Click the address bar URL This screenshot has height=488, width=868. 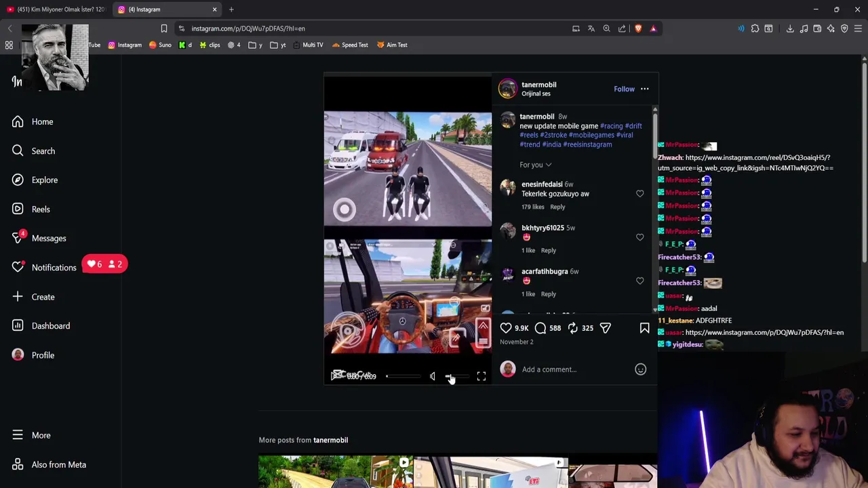[x=248, y=28]
